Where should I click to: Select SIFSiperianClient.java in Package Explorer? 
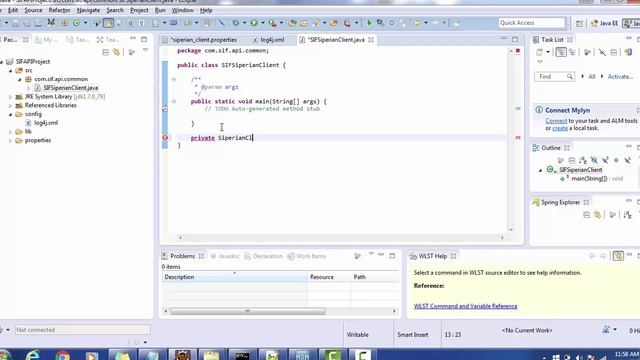coord(70,88)
